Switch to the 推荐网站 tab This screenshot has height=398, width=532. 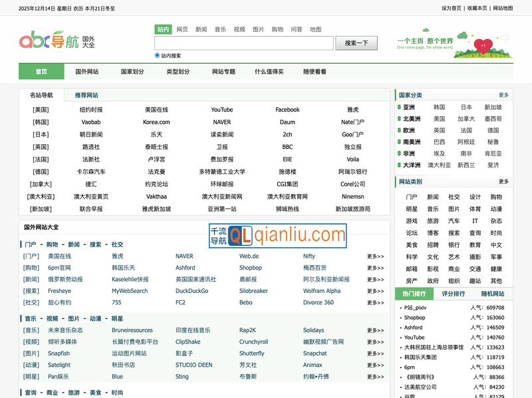(87, 95)
